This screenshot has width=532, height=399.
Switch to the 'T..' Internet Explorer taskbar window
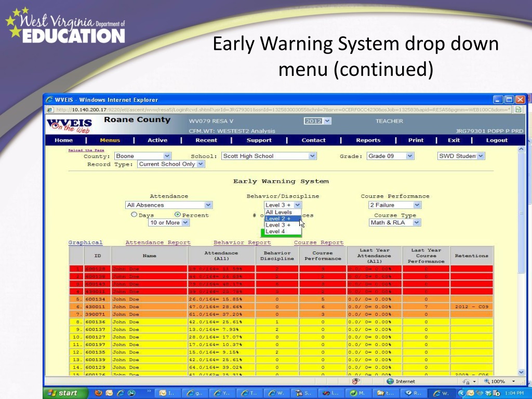point(250,393)
